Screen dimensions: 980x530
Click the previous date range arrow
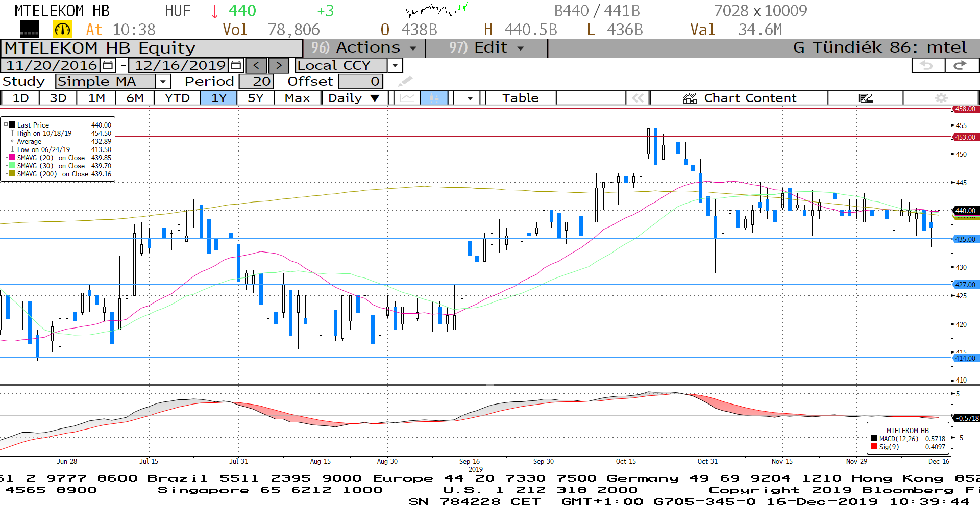[256, 65]
